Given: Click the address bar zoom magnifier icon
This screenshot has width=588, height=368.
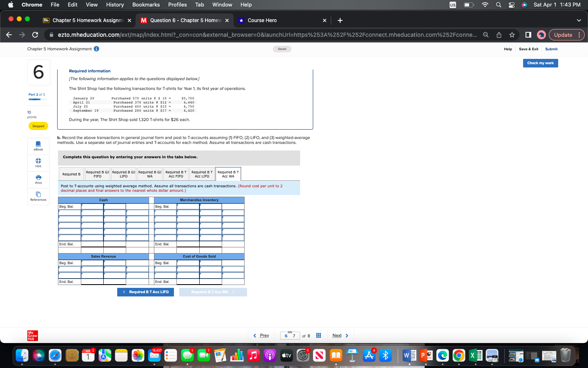Looking at the screenshot, I should click(x=486, y=35).
